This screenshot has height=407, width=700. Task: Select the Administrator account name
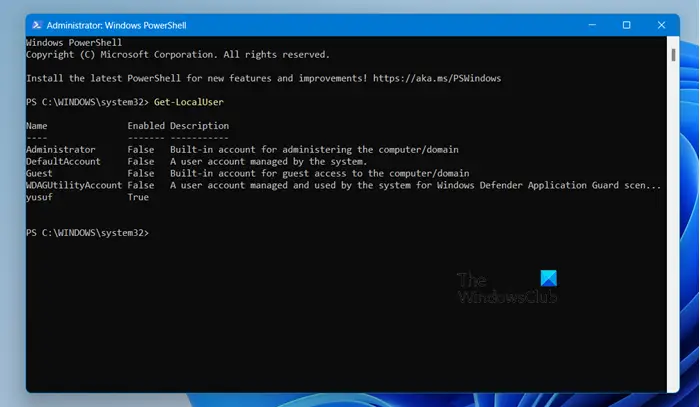60,149
